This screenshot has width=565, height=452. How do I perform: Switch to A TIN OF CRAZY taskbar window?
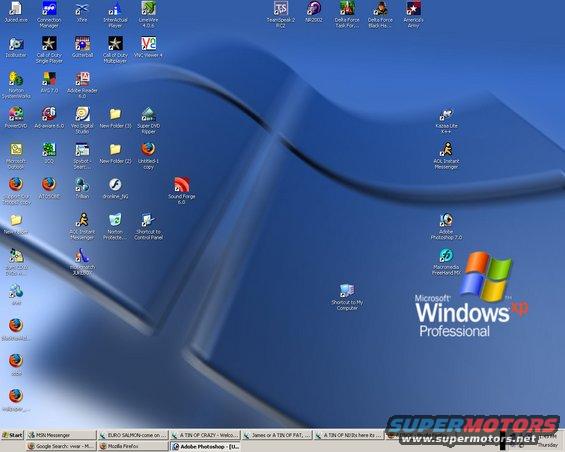tap(205, 435)
